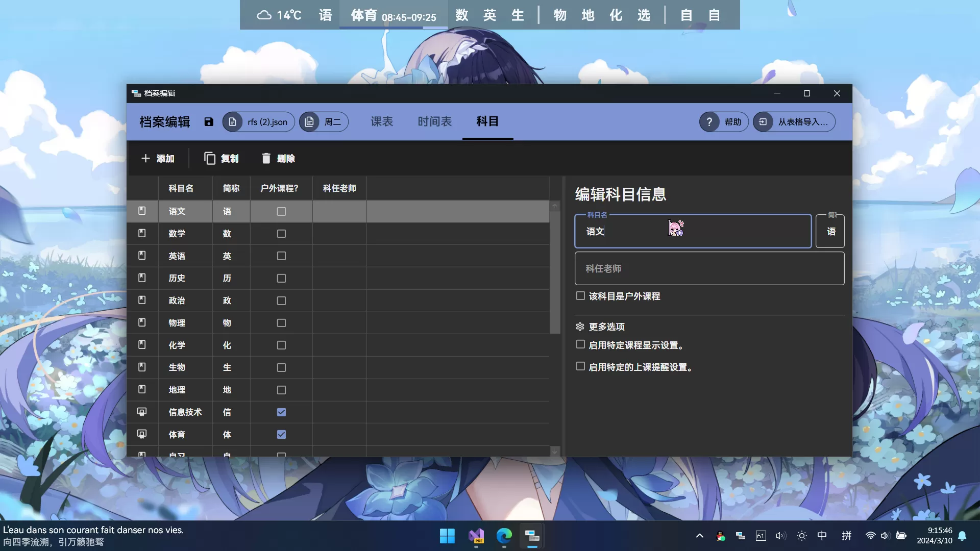980x551 pixels.
Task: Open ClassIsland from the taskbar icon
Action: 531,536
